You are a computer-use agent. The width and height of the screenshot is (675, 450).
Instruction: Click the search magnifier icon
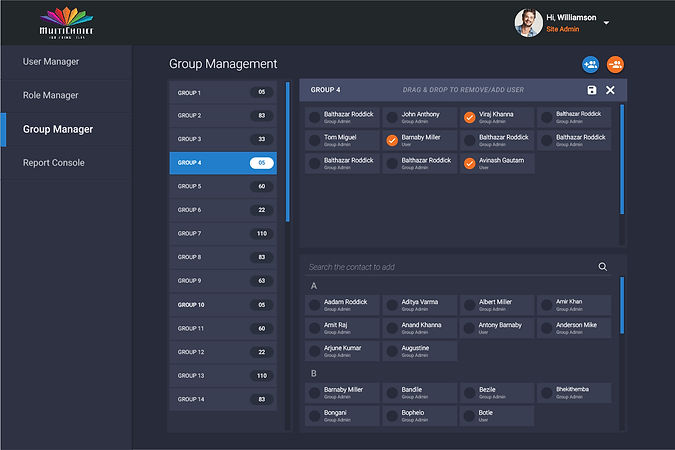click(603, 267)
